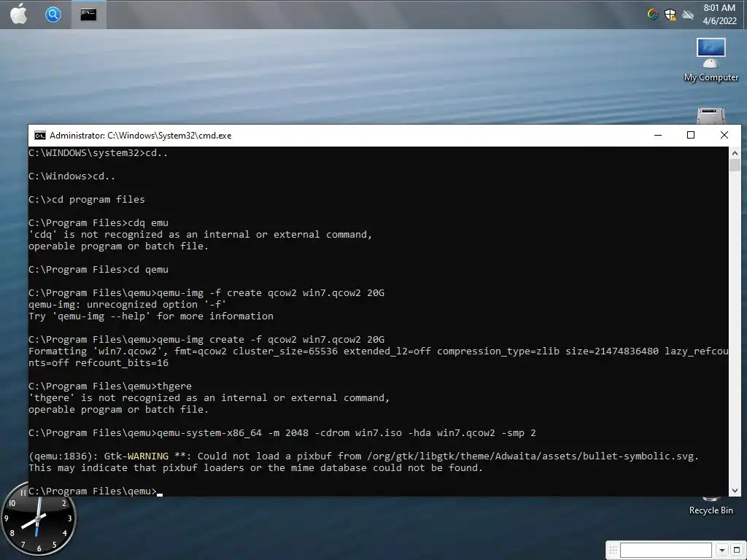Open Windows Security shield tray icon
The height and width of the screenshot is (560, 747).
(x=670, y=15)
